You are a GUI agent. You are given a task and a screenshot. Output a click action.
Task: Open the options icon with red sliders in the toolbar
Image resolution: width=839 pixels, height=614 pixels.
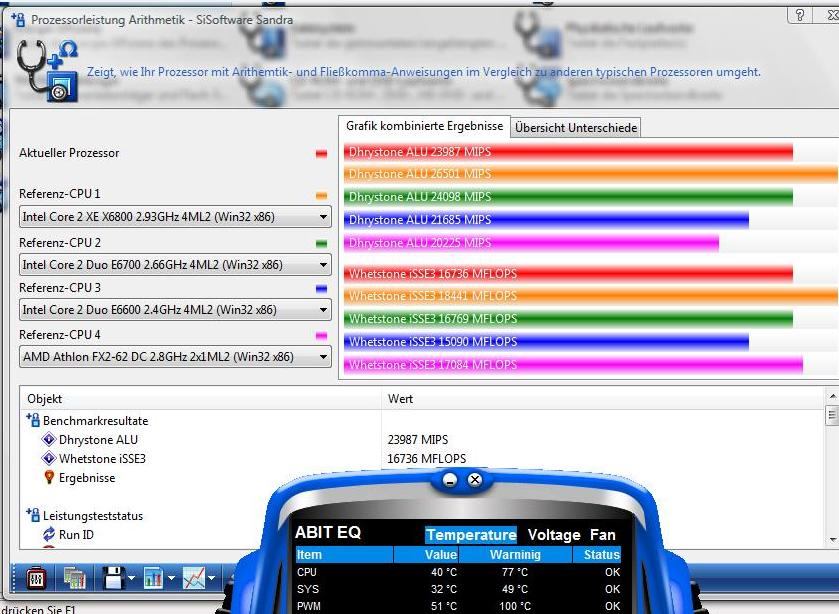click(x=36, y=578)
